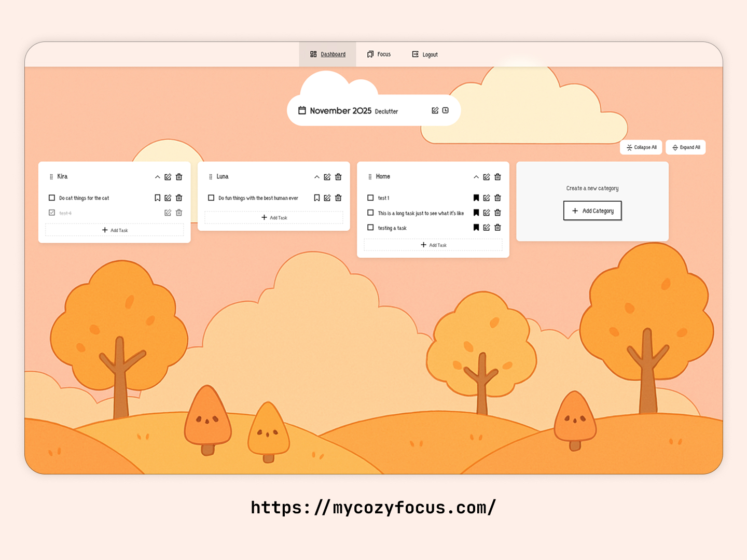The width and height of the screenshot is (747, 560).
Task: Open the history clock icon in month header
Action: 445,110
